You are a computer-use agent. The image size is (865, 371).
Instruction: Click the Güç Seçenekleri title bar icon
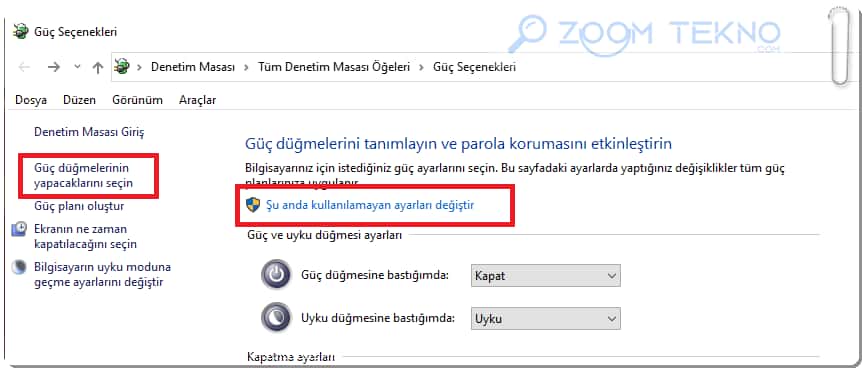point(20,31)
